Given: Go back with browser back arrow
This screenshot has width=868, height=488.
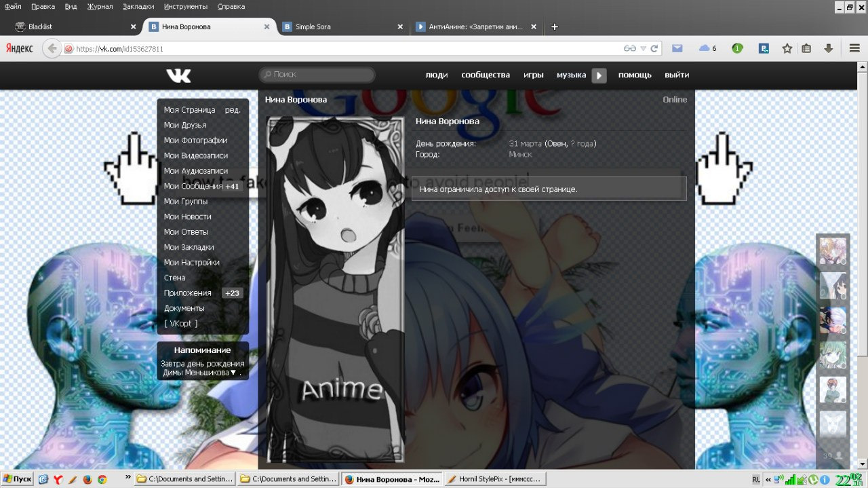Looking at the screenshot, I should (x=52, y=49).
